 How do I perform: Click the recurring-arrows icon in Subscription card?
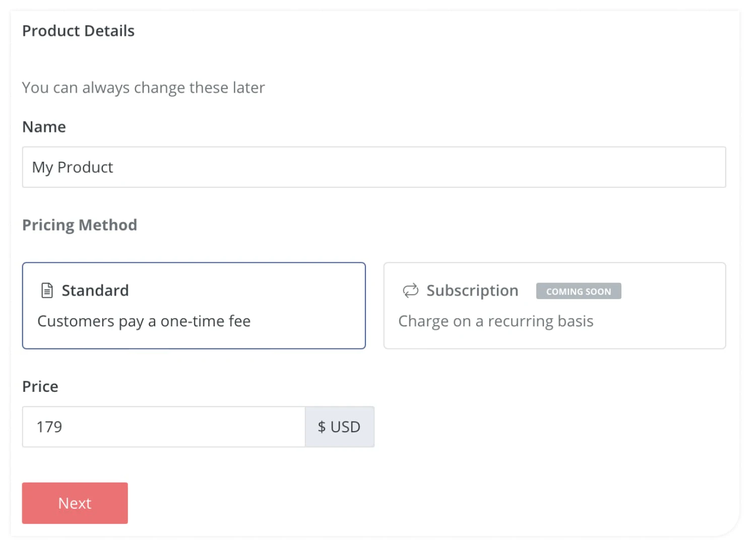coord(410,290)
